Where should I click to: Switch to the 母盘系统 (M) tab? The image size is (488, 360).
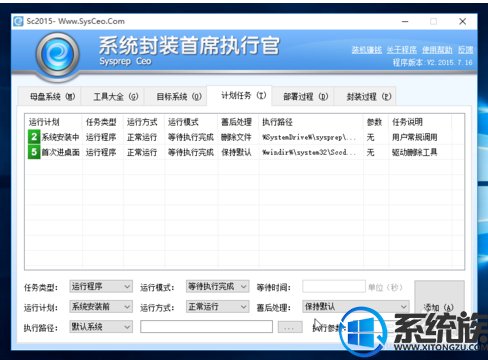[49, 97]
